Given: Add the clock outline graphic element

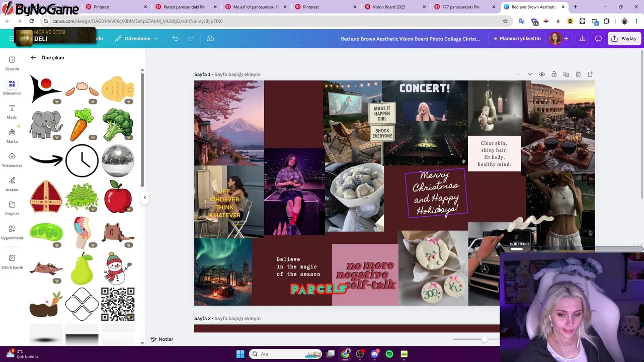Looking at the screenshot, I should tap(82, 161).
